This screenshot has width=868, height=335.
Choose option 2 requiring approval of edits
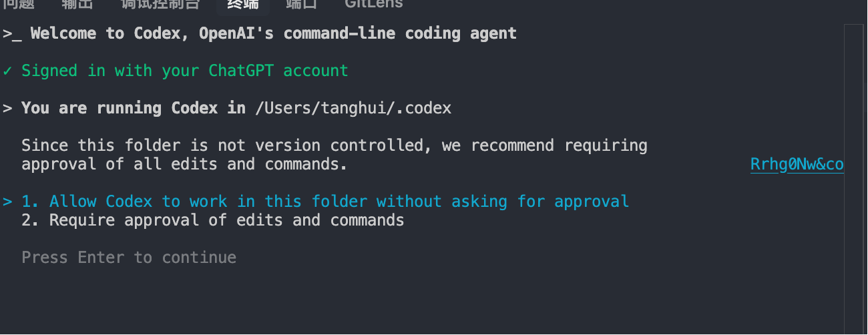pyautogui.click(x=212, y=220)
